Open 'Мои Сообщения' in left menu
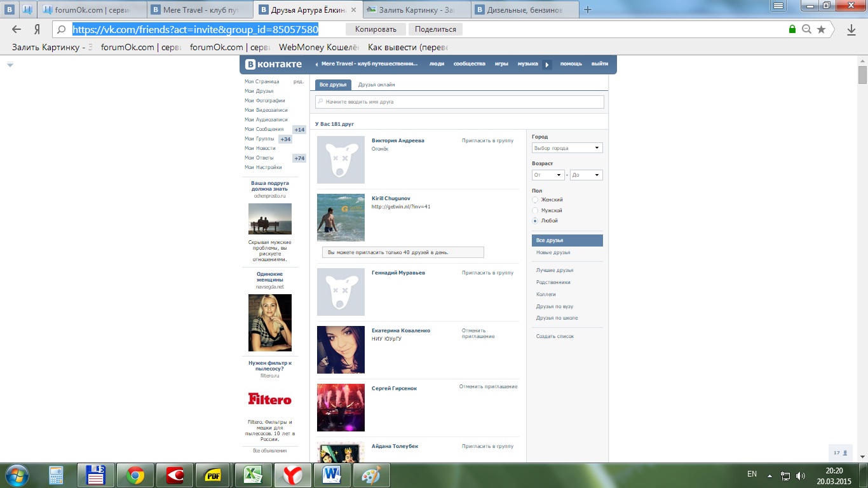The width and height of the screenshot is (868, 488). tap(264, 129)
